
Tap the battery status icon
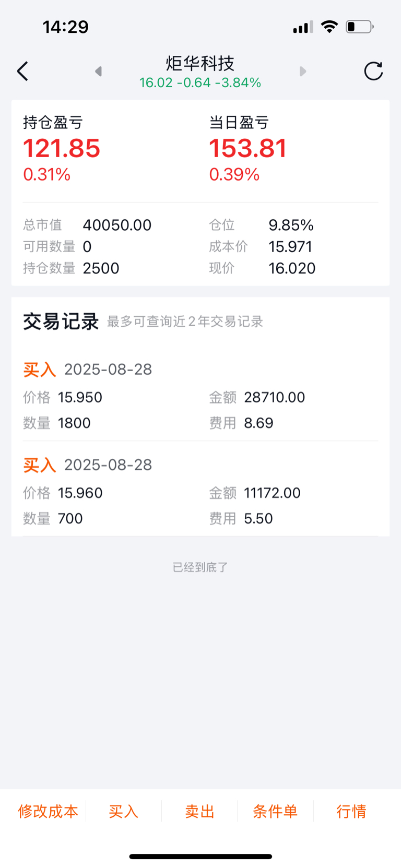pos(359,27)
